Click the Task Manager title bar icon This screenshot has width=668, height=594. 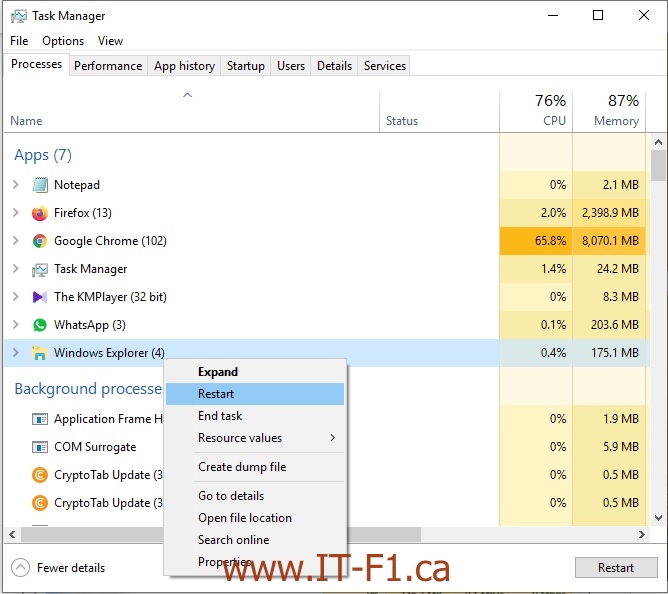point(18,16)
